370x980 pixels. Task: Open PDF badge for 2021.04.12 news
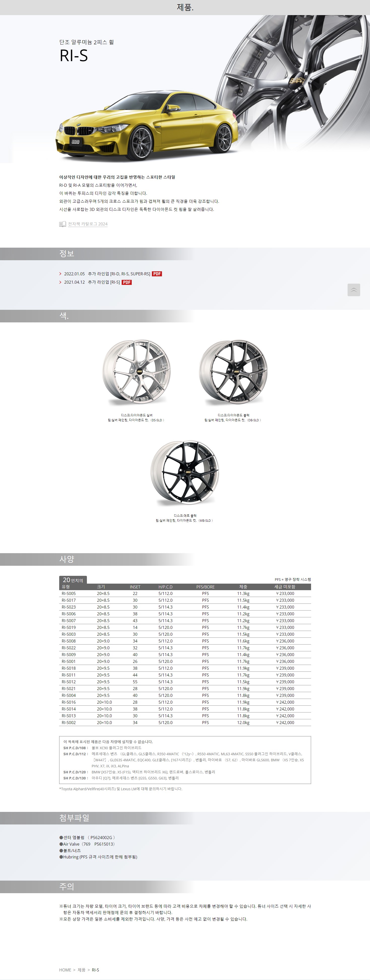pyautogui.click(x=126, y=282)
